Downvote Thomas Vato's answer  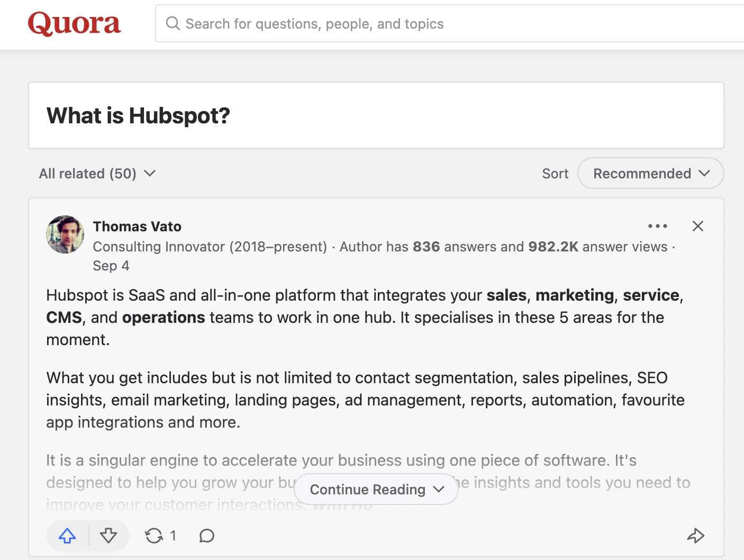108,536
